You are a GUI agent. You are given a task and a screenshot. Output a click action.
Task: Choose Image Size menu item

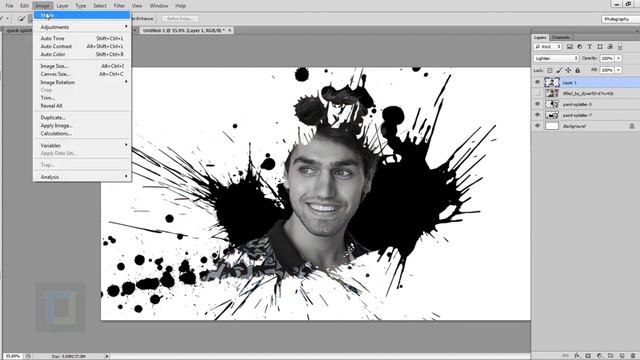tap(82, 66)
